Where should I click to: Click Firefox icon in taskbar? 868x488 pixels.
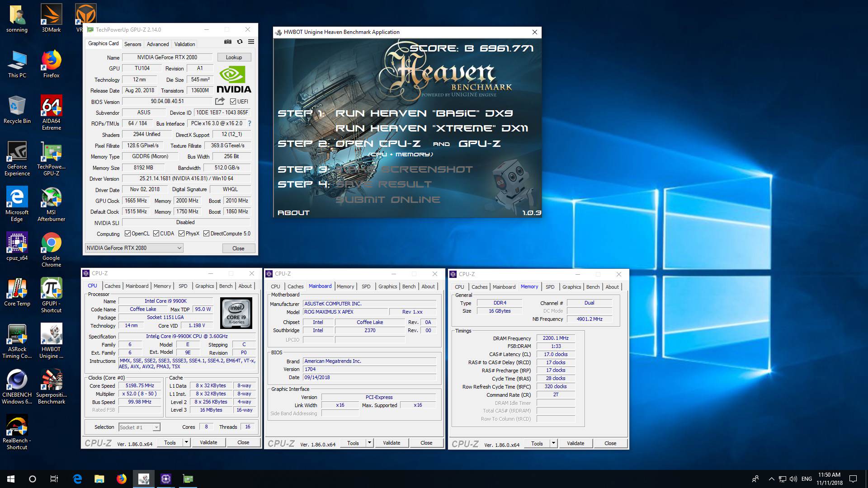pyautogui.click(x=122, y=479)
